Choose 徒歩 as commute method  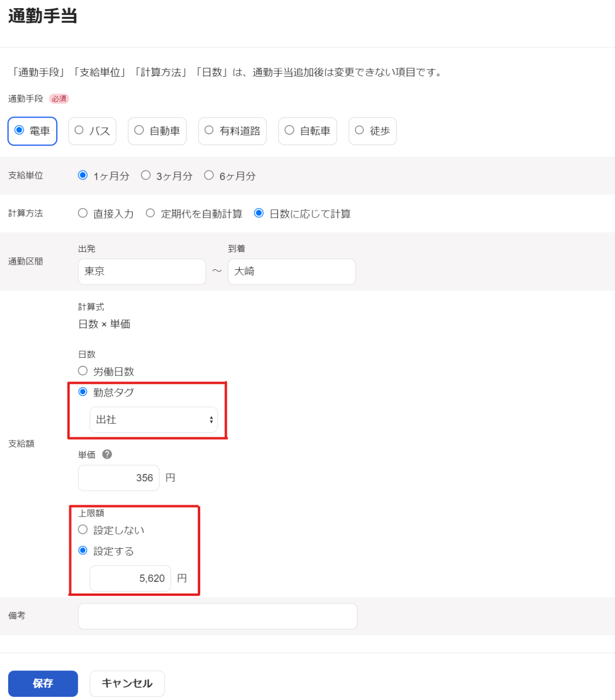click(x=372, y=131)
